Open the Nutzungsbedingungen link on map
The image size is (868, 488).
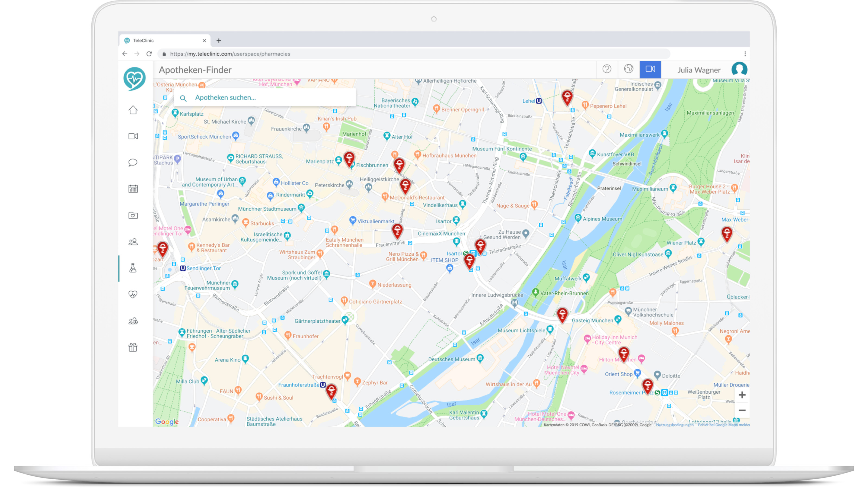(x=674, y=425)
